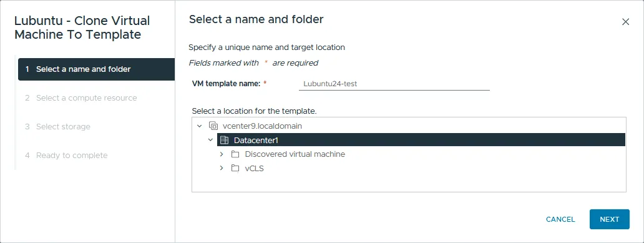This screenshot has height=243, width=644.
Task: Click the NEXT button
Action: (610, 219)
